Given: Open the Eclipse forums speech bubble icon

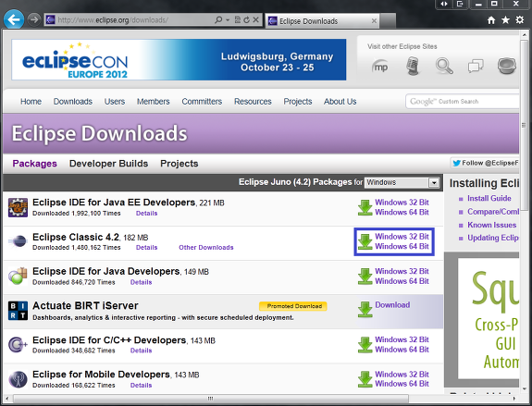Looking at the screenshot, I should 476,66.
